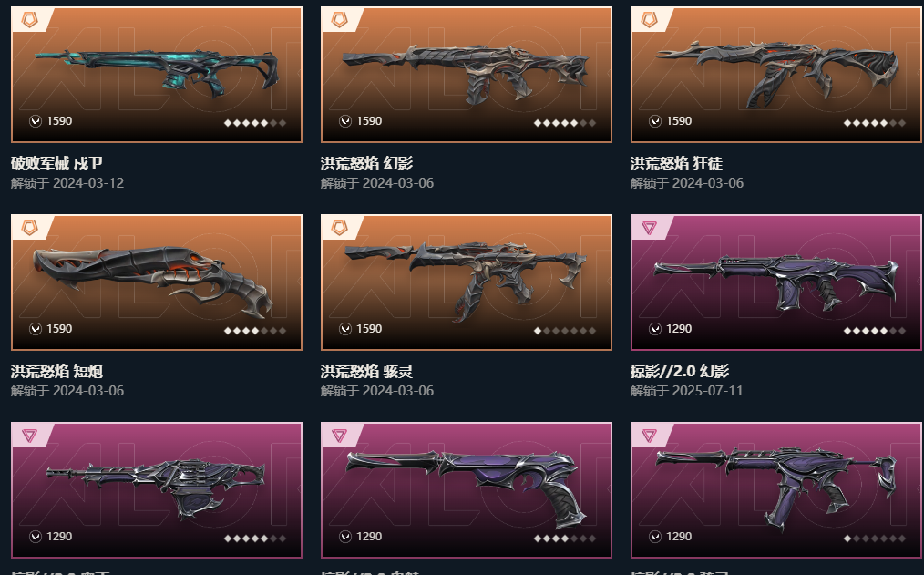Viewport: 924px width, 575px height.
Task: Click the orange tier icon on 洪荒怒焰 短炮 card
Action: (x=29, y=228)
